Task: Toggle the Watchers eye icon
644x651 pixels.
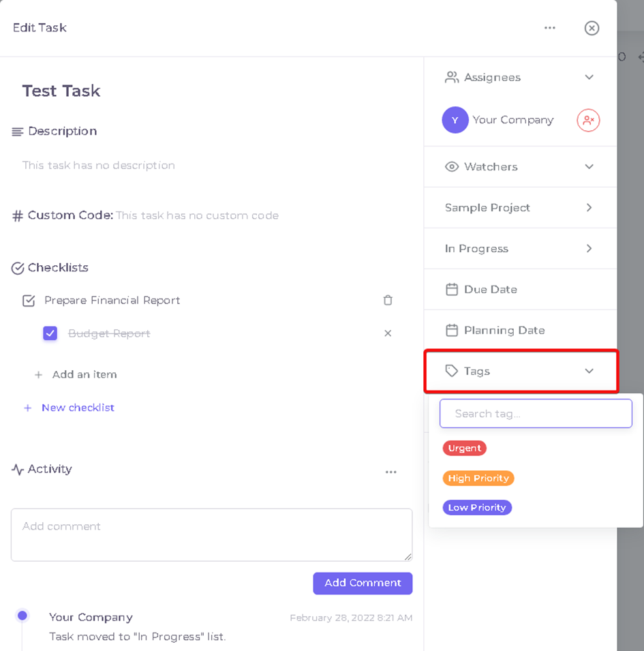Action: (451, 167)
